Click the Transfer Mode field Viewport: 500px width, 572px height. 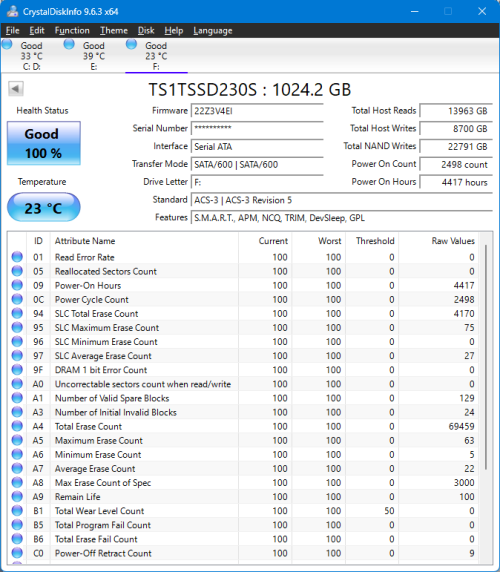click(x=257, y=164)
